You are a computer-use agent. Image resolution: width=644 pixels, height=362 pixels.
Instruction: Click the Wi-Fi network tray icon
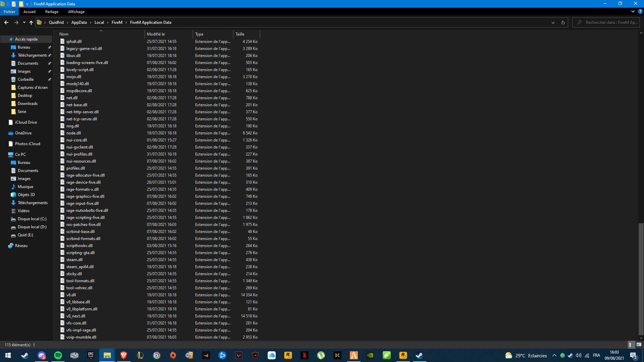[587, 355]
